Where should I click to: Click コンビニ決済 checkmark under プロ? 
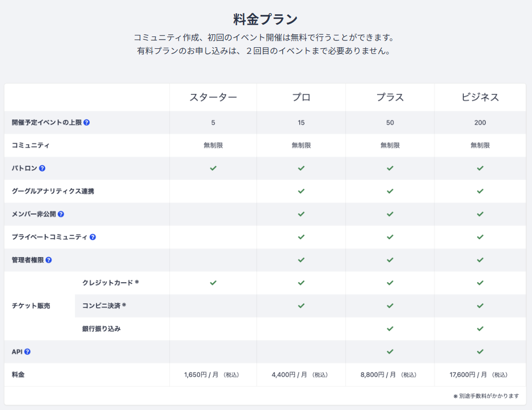point(301,306)
